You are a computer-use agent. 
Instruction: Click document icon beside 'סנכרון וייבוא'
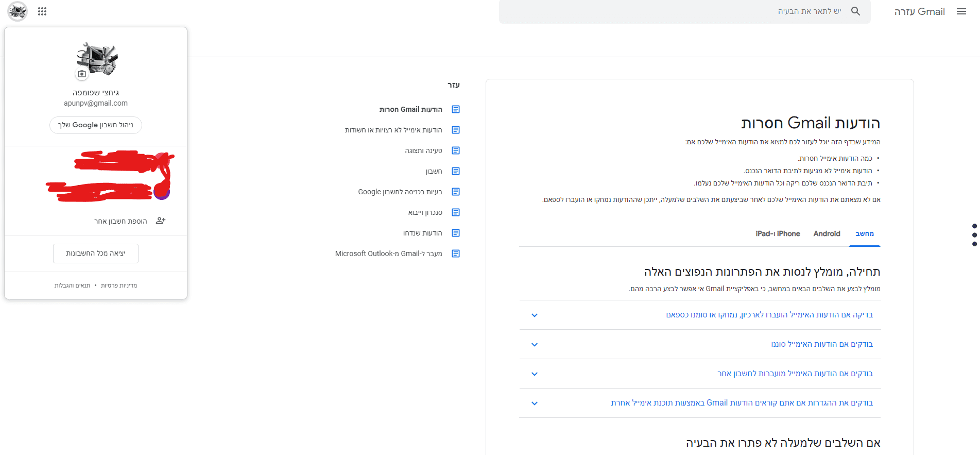[x=456, y=212]
